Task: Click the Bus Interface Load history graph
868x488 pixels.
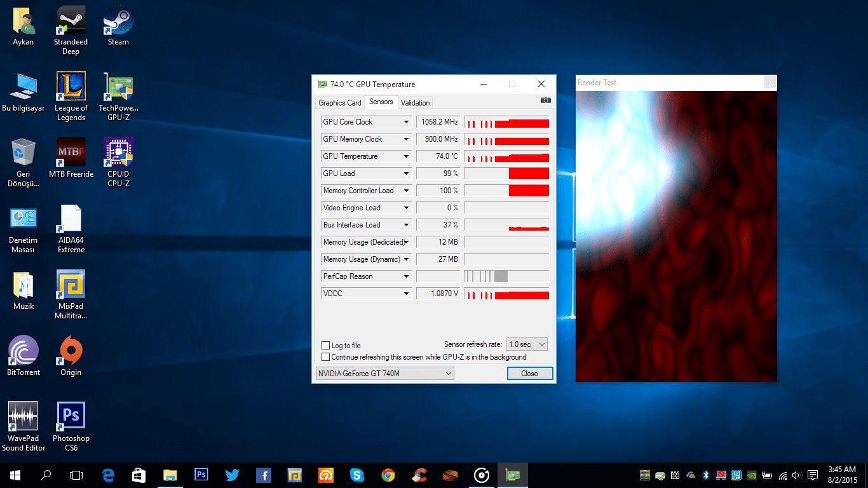Action: point(506,225)
